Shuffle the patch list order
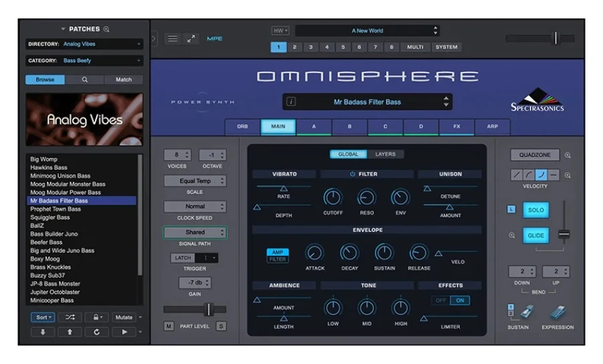Viewport: 603px width, 364px height. [x=70, y=317]
